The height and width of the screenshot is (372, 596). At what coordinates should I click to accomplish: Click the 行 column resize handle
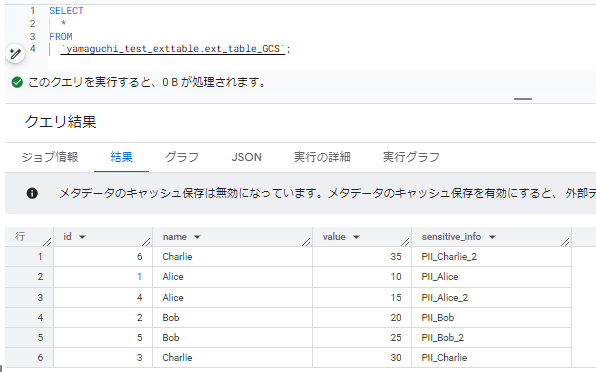point(47,241)
